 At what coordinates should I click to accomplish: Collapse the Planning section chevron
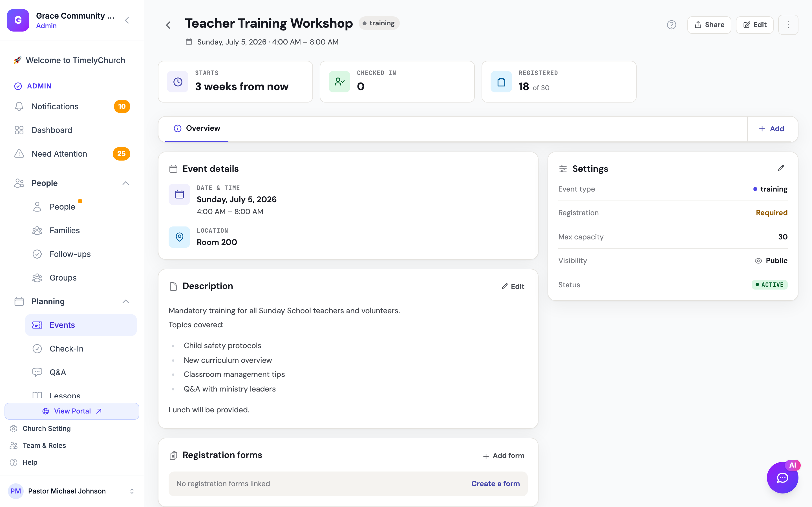click(x=125, y=301)
